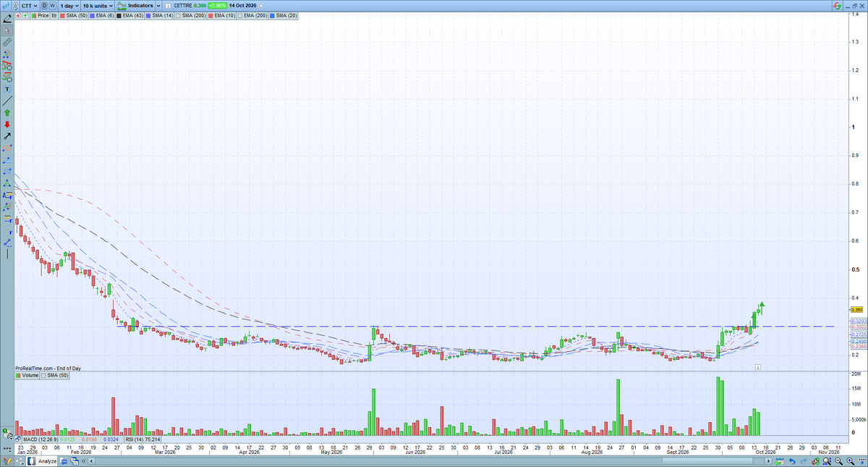Open the 1 day timeframe dropdown
868x467 pixels.
coord(69,6)
